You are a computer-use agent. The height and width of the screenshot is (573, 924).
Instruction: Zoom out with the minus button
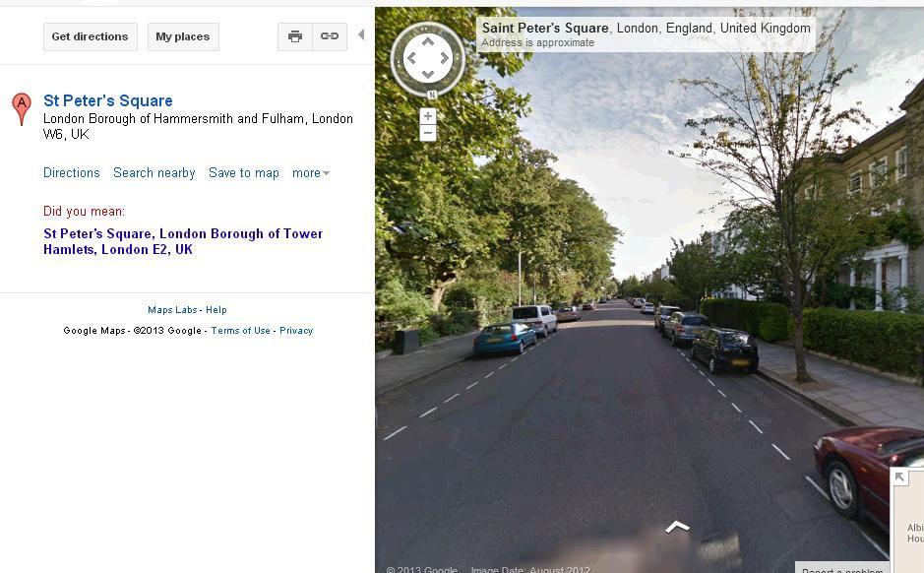click(x=428, y=133)
